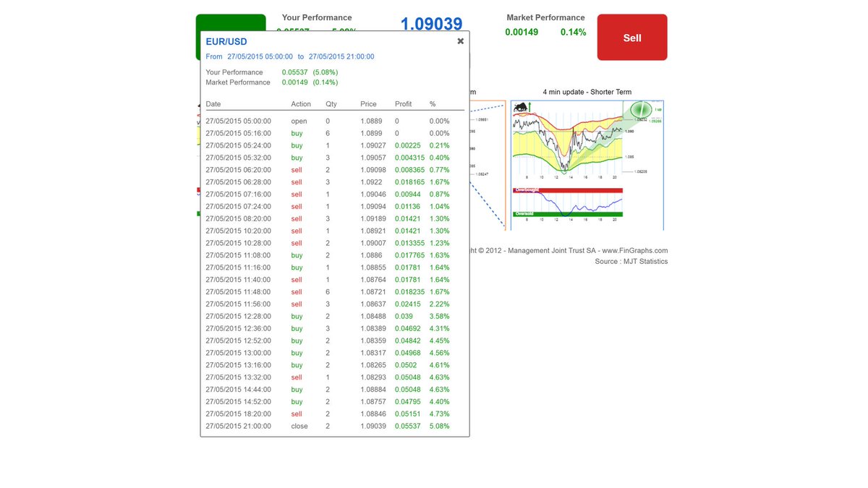Screen dimensions: 868x488
Task: Click the "close" action in the 21:00:00 row
Action: coord(299,427)
